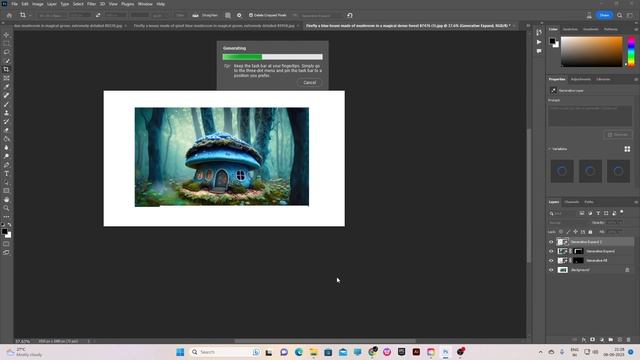Pick a color in the orange color field
This screenshot has width=640, height=360.
[x=591, y=51]
